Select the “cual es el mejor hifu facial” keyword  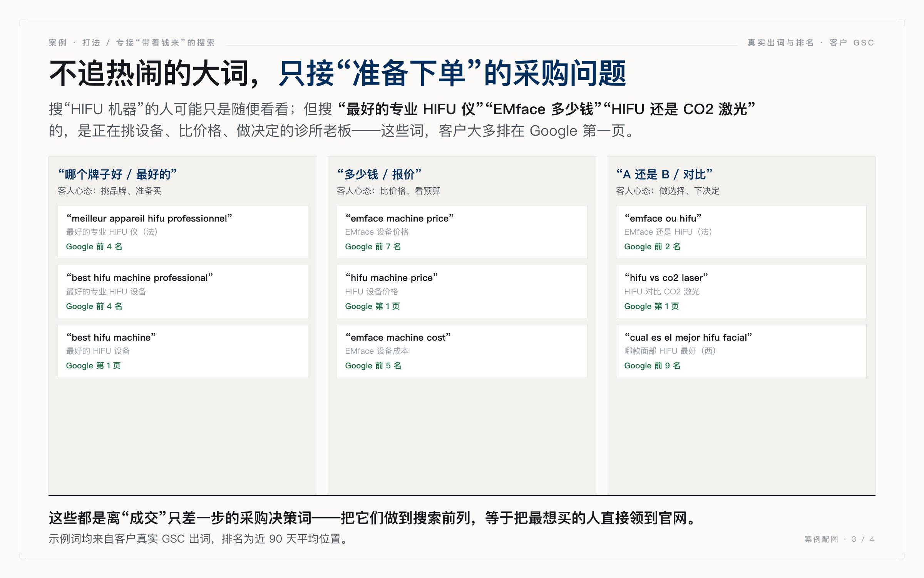click(x=688, y=338)
